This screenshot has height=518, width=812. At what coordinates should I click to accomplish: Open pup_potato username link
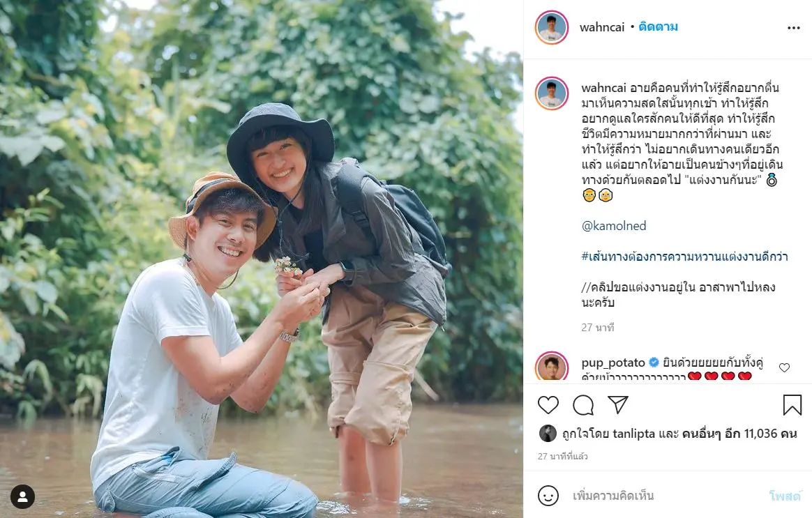pos(613,363)
